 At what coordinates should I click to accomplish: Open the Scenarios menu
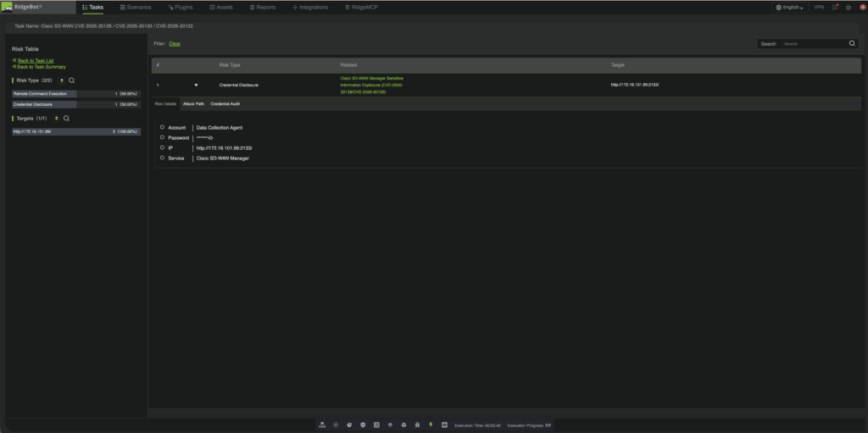pyautogui.click(x=136, y=7)
